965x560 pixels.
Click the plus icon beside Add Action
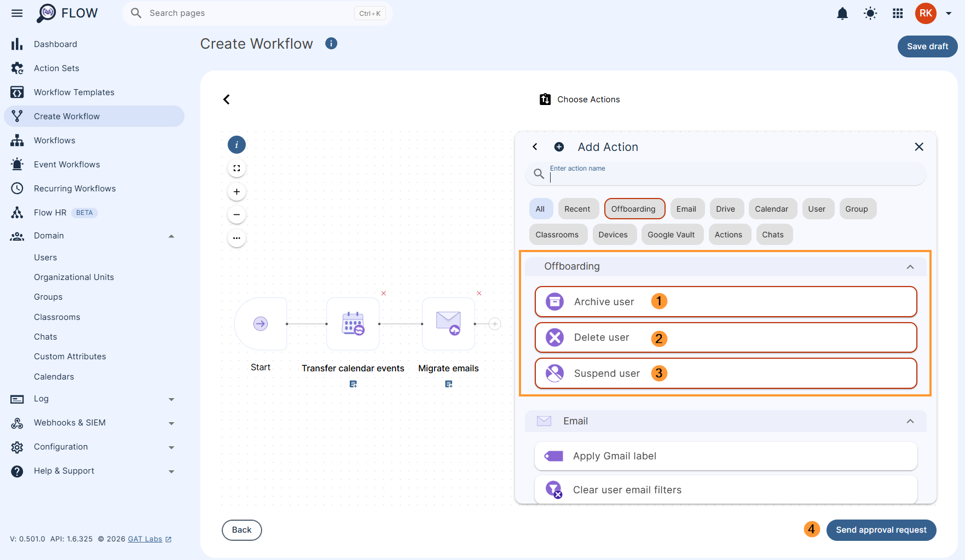point(559,147)
